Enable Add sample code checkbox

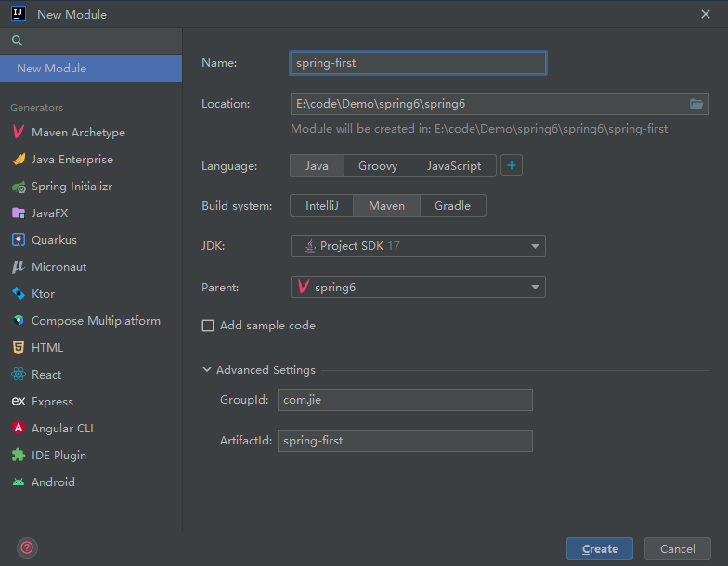coord(208,326)
